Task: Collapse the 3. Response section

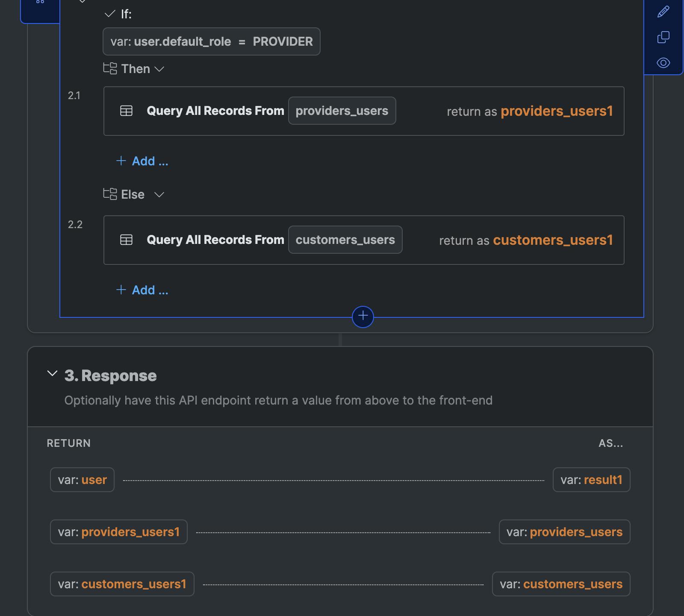Action: click(x=52, y=374)
